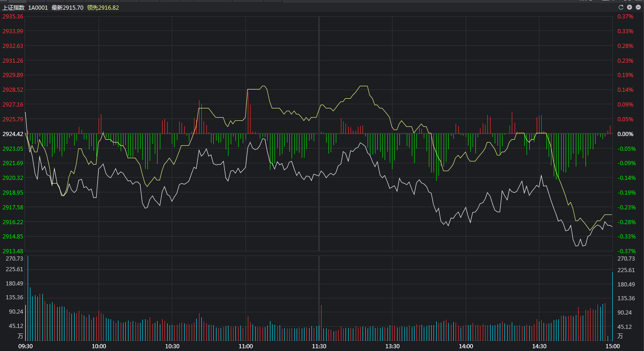Click the 09:30 time axis label
The width and height of the screenshot is (644, 351).
[25, 346]
